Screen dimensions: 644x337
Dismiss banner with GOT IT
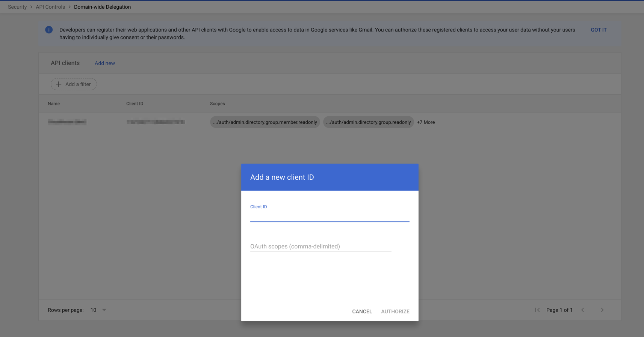[x=599, y=30]
